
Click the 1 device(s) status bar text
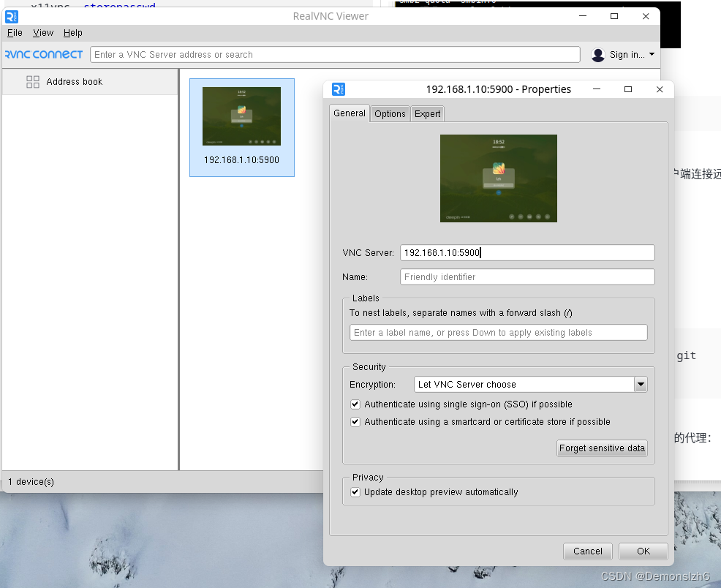(x=31, y=482)
